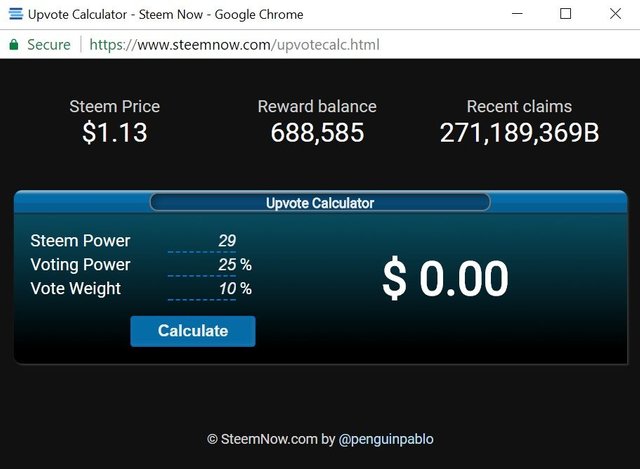Close the Upvote Calculator window
640x469 pixels.
pyautogui.click(x=615, y=15)
